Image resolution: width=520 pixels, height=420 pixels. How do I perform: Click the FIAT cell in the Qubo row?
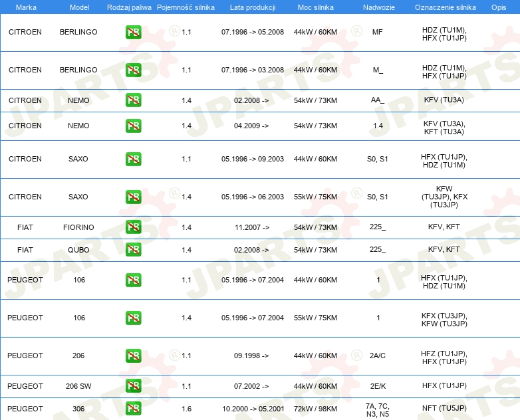click(x=25, y=250)
